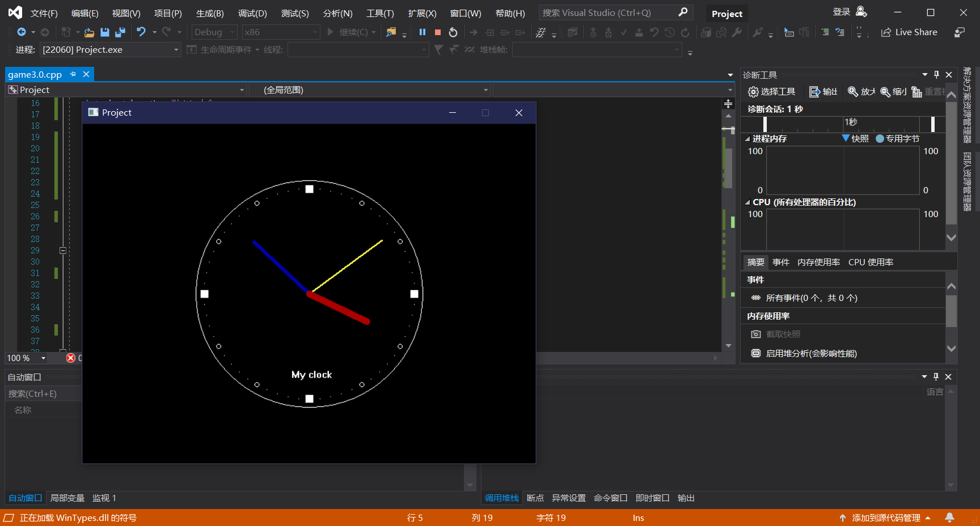Click the pin icon on game3.0.cpp tab
Image resolution: width=980 pixels, height=526 pixels.
point(73,74)
